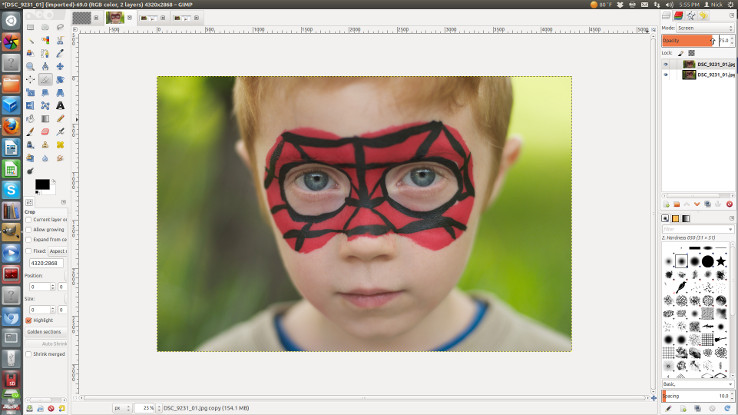Lower the layer with orange down arrow
The height and width of the screenshot is (415, 738).
[697, 204]
